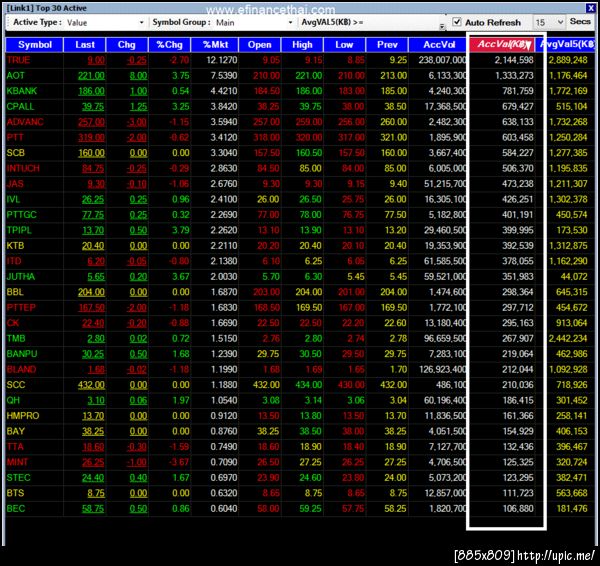Toggle the Auto Refresh checkbox

(x=457, y=22)
